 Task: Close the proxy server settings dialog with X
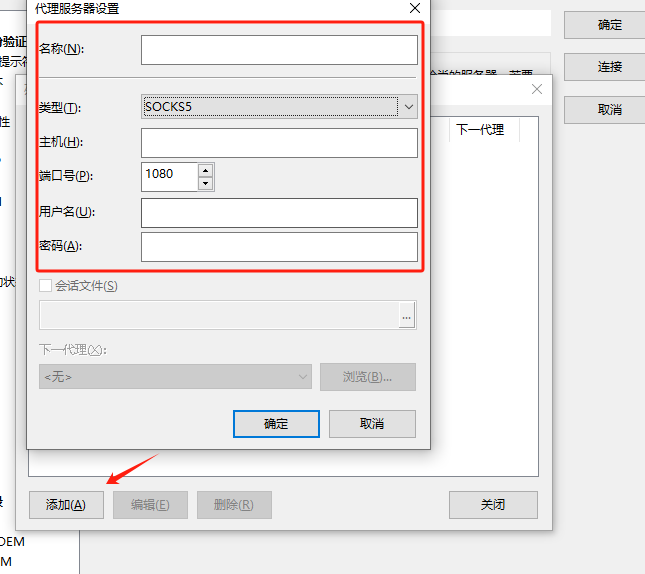[415, 8]
